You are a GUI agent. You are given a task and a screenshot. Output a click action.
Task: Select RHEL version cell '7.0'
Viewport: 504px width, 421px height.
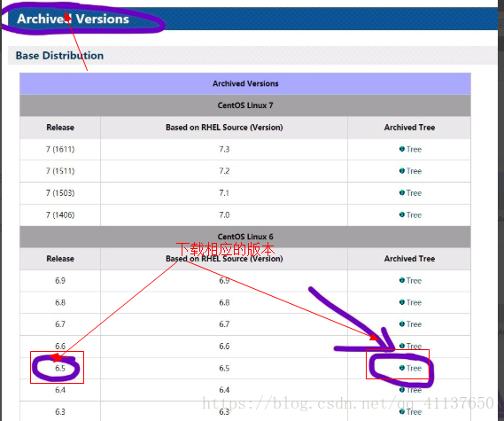tap(224, 214)
